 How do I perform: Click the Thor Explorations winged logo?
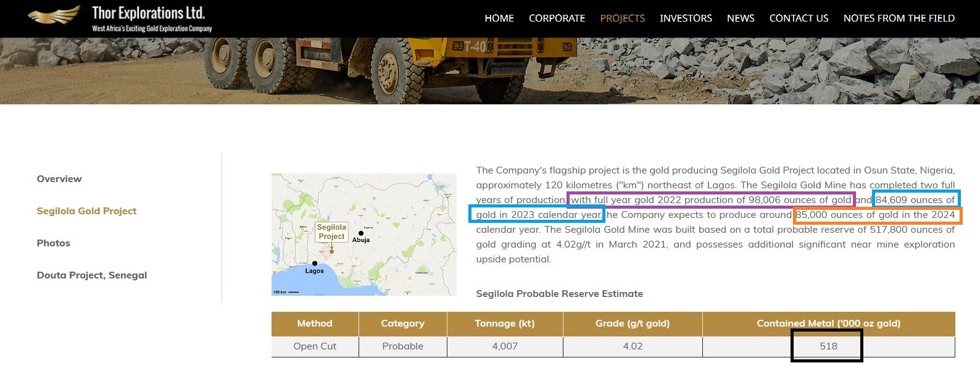click(x=54, y=15)
